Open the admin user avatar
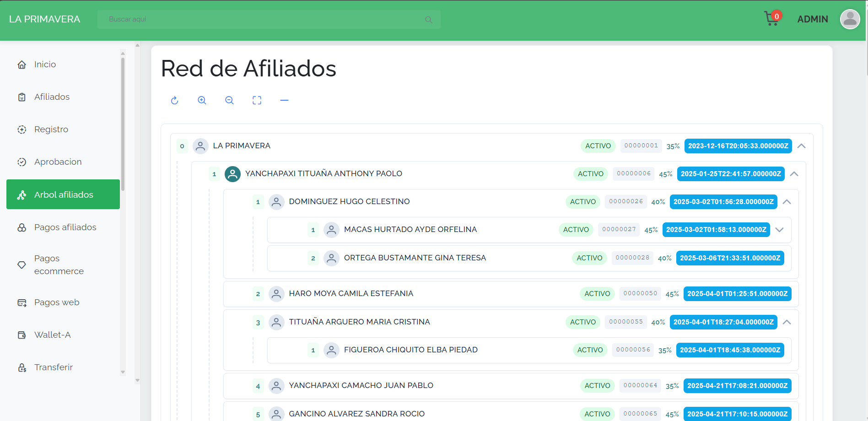Screen dimensions: 868x421 [x=850, y=19]
